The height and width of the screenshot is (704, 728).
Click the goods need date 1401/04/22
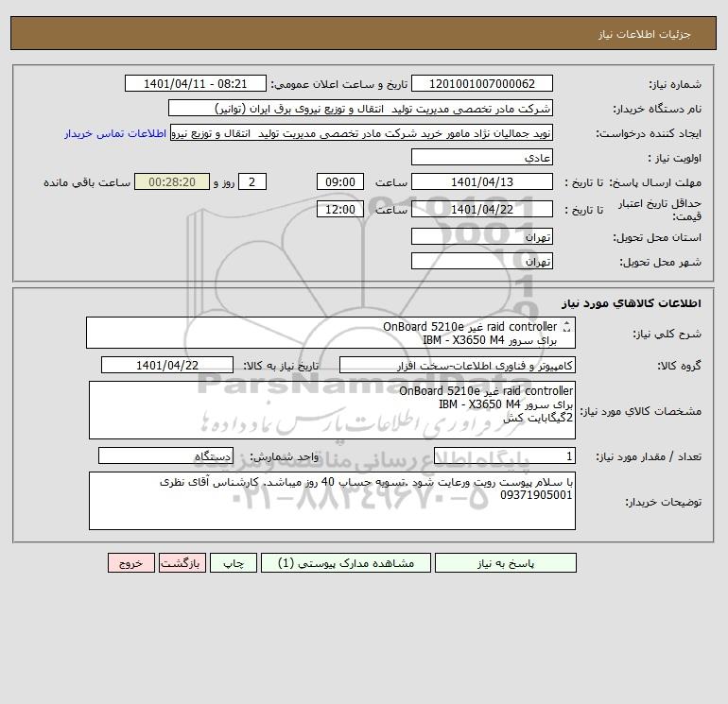tap(167, 365)
